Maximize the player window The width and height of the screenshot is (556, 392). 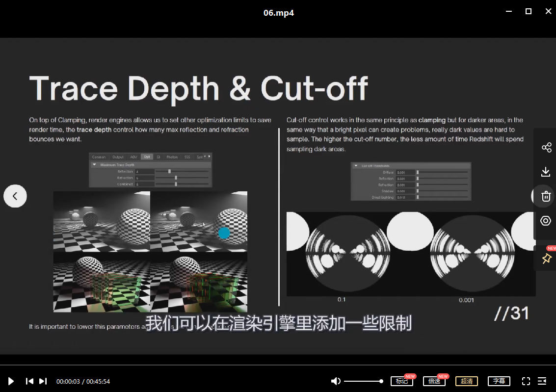pyautogui.click(x=529, y=11)
